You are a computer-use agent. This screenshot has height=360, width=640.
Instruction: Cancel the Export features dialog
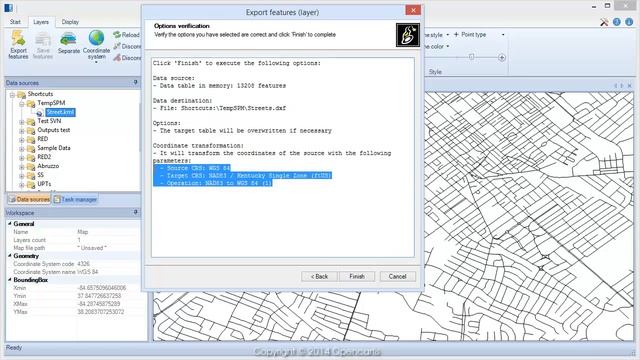pos(398,276)
